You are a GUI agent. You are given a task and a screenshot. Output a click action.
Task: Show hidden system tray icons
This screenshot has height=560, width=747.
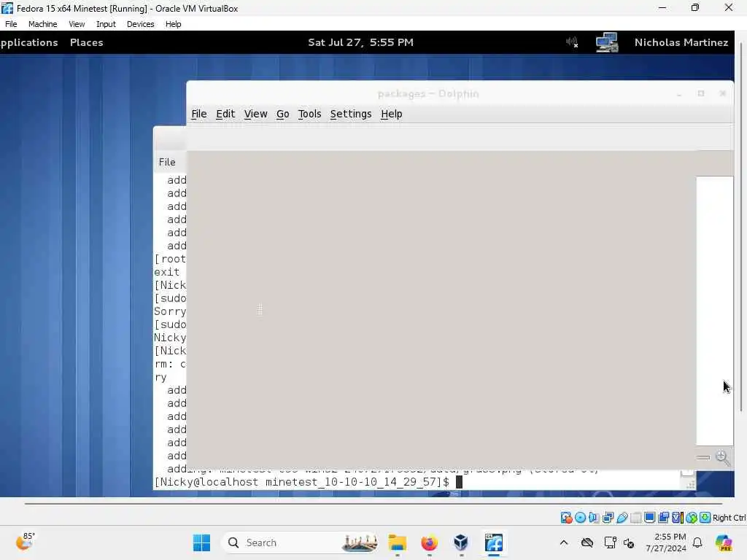click(564, 542)
